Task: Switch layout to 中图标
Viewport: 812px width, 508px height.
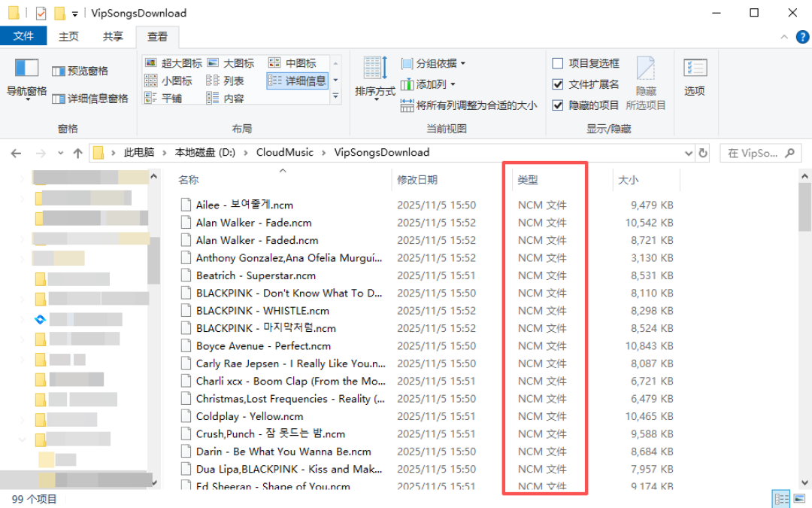Action: [292, 63]
